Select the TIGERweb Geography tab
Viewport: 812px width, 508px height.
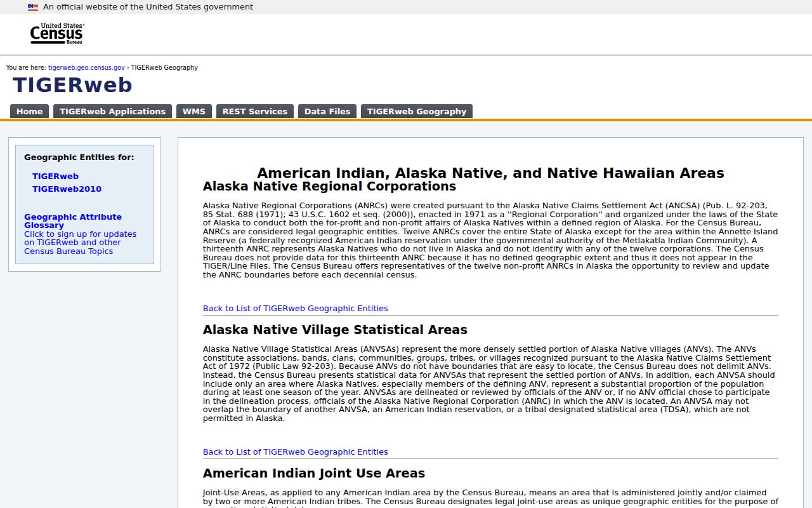coord(417,111)
